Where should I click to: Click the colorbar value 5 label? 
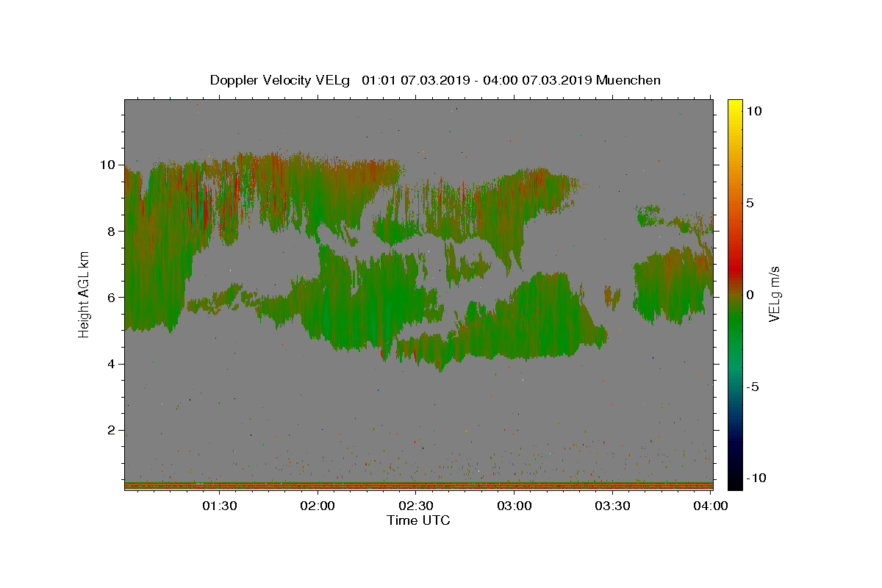tap(750, 202)
